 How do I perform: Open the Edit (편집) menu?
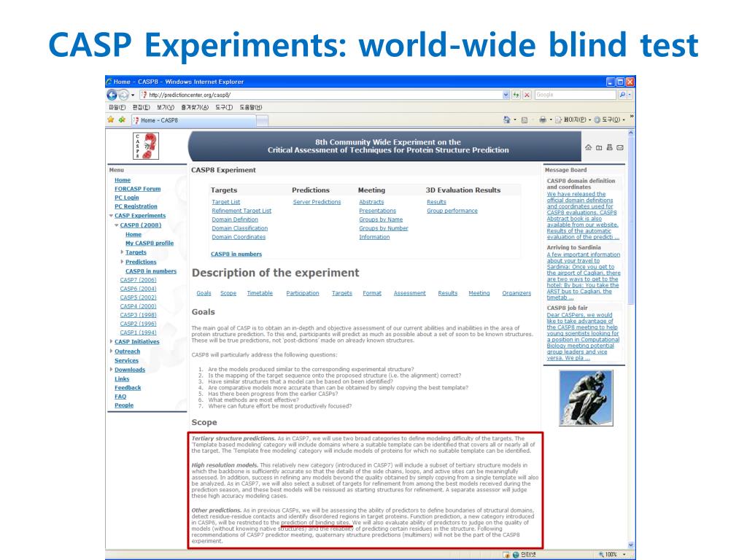pos(141,107)
